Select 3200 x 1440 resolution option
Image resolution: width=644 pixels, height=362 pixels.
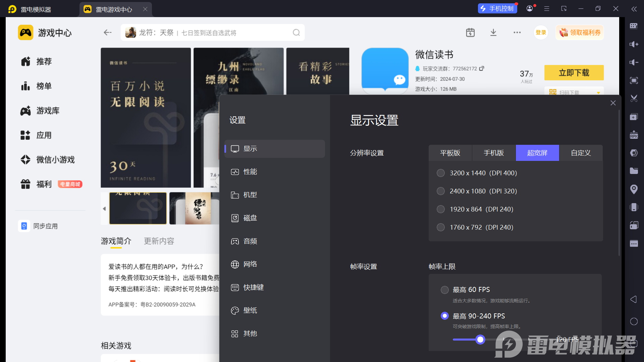tap(441, 173)
